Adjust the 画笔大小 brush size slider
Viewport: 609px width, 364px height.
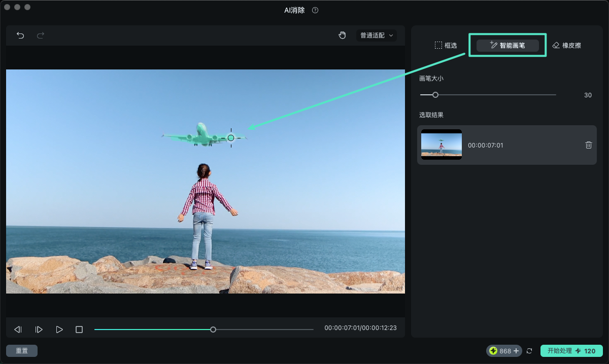click(x=435, y=95)
